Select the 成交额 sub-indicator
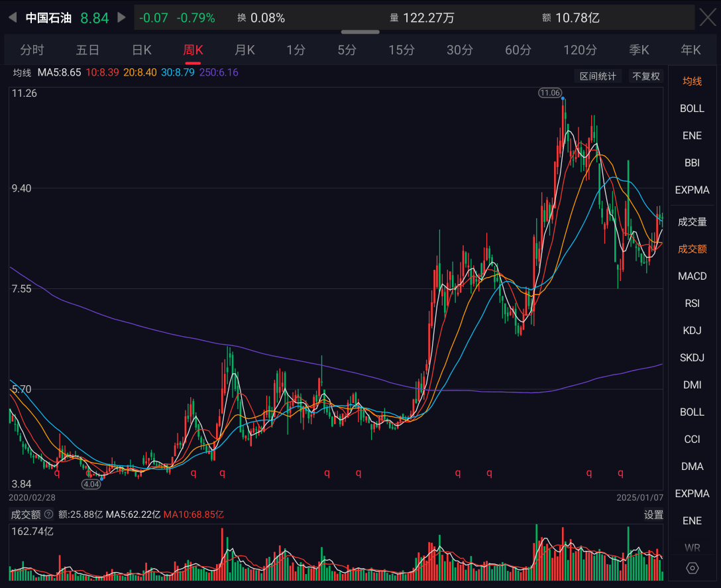This screenshot has width=721, height=588. (692, 249)
